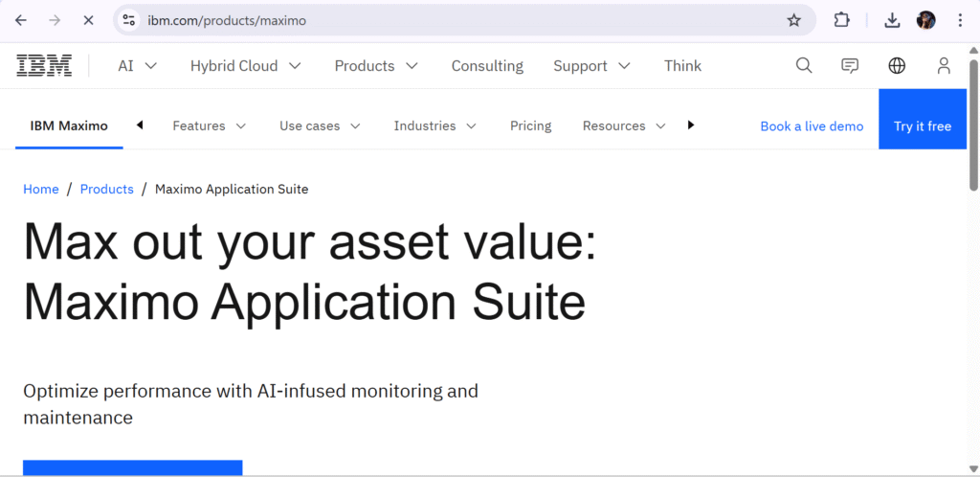Screen dimensions: 980x477
Task: Click the blue button below the subtitle
Action: pos(132,468)
